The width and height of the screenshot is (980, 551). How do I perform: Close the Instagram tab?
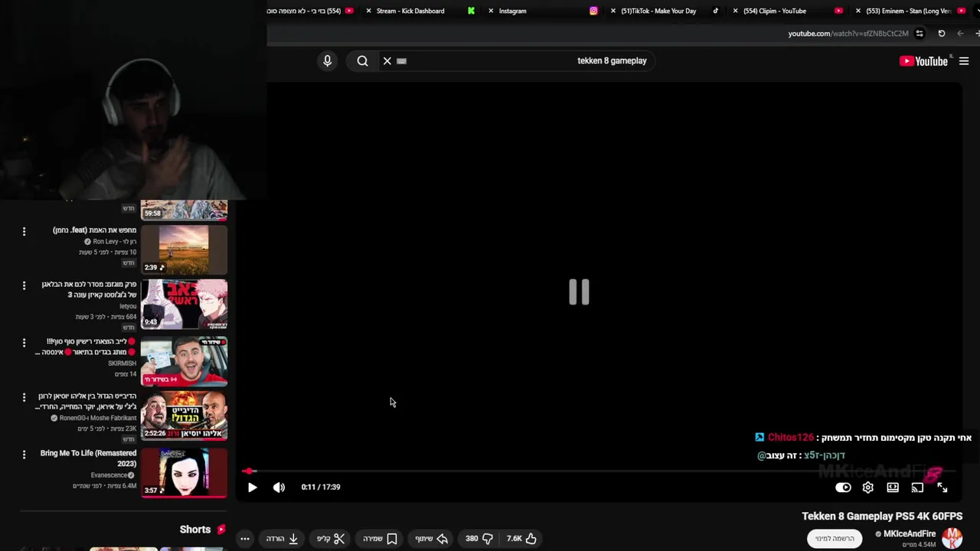tap(491, 11)
